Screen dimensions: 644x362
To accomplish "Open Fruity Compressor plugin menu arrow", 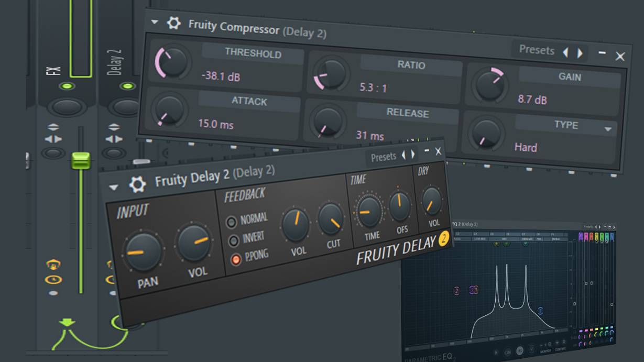I will (154, 22).
